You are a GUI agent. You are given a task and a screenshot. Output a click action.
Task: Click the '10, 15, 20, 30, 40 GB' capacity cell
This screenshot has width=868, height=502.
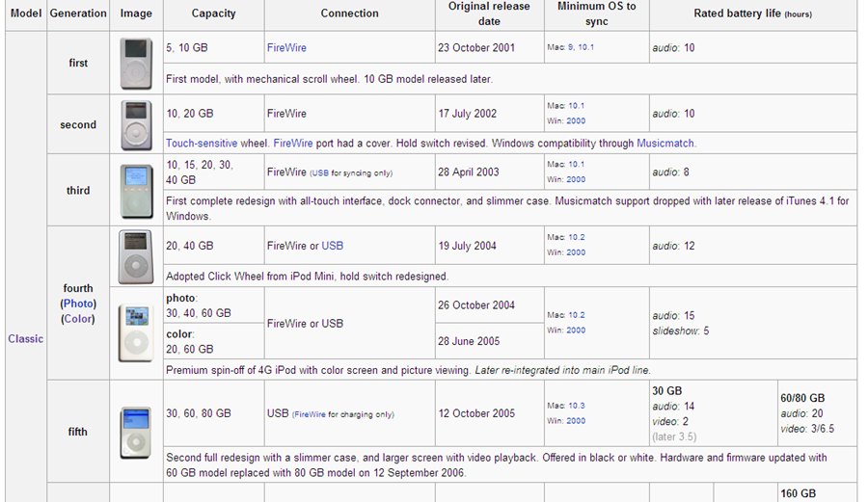click(x=214, y=172)
